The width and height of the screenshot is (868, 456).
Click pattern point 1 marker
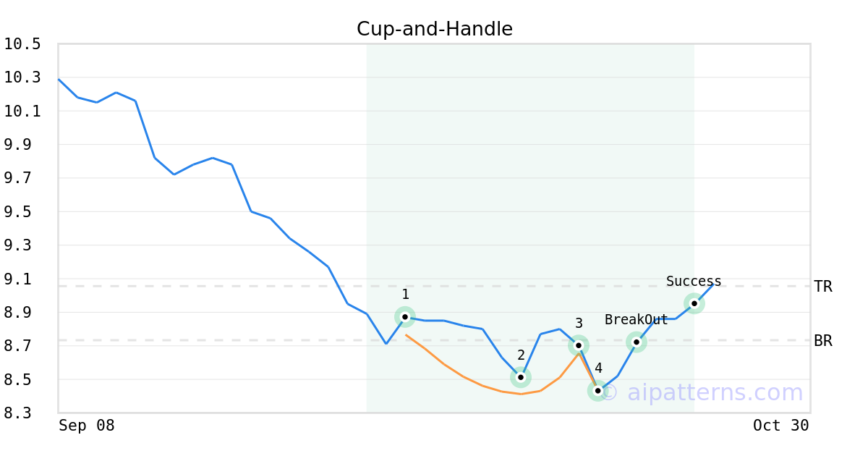(x=405, y=316)
